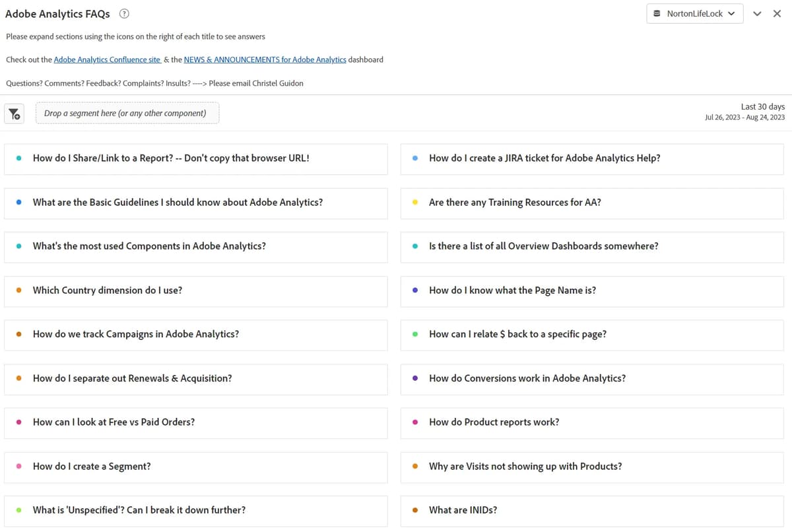
Task: Click pink dot beside create a Segment
Action: coord(18,467)
